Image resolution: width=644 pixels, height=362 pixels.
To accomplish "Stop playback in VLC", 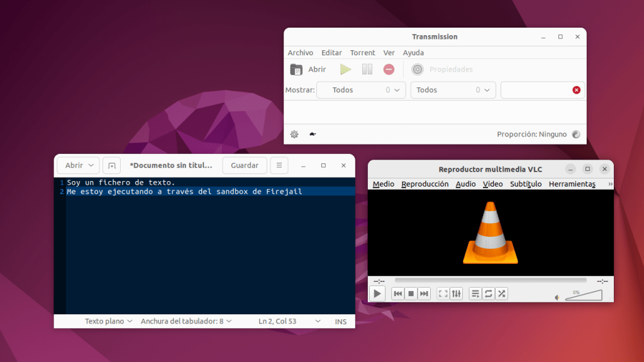I will (411, 293).
